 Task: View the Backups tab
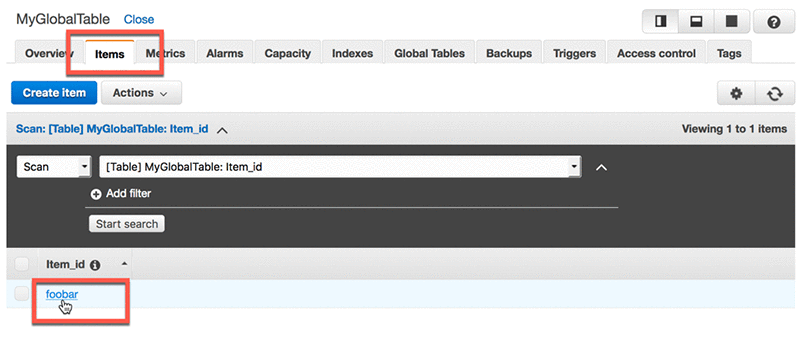509,54
